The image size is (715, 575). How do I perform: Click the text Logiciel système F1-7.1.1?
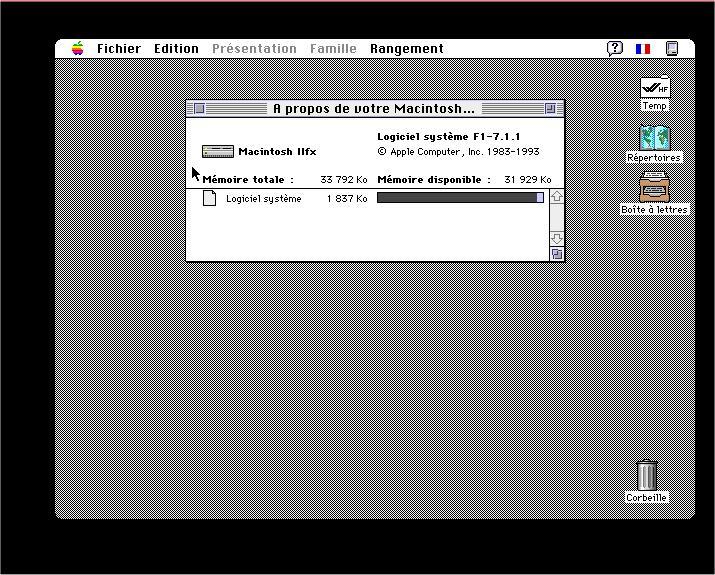449,136
